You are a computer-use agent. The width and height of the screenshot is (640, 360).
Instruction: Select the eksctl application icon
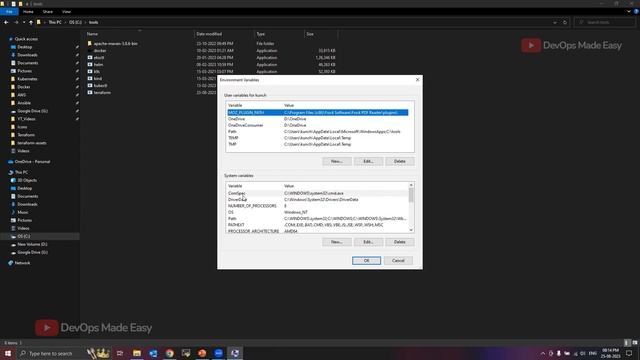pos(90,58)
